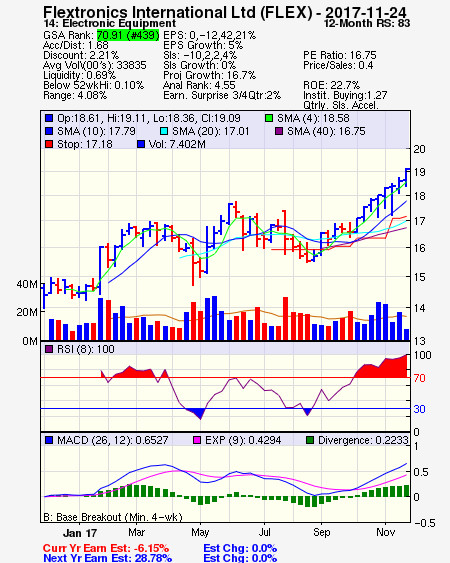The width and height of the screenshot is (450, 563).
Task: Click the red Stop legend swatch
Action: [x=49, y=144]
